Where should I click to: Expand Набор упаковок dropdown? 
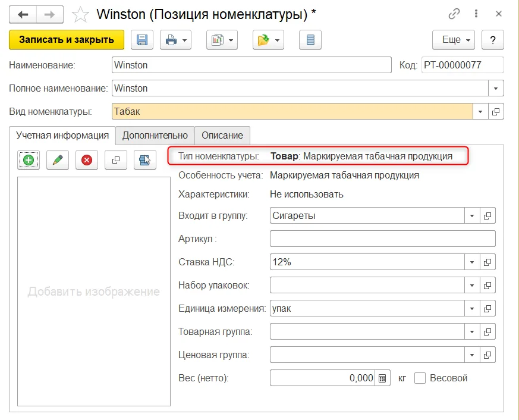click(x=472, y=285)
